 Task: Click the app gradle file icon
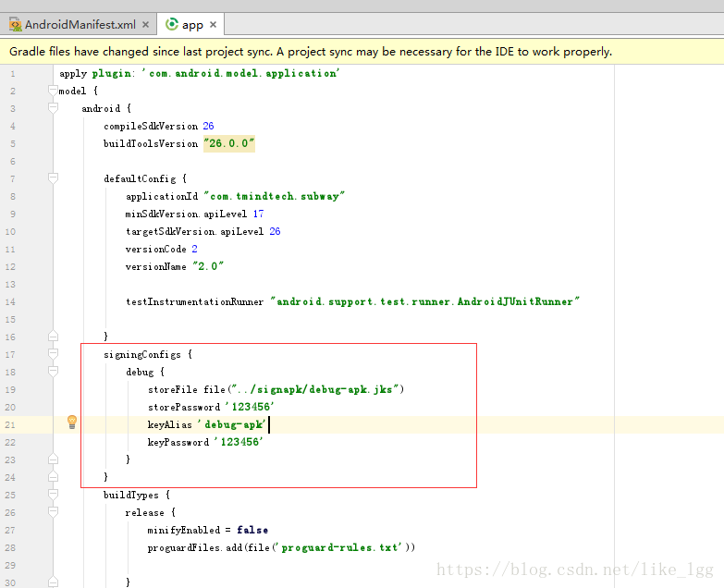(172, 24)
